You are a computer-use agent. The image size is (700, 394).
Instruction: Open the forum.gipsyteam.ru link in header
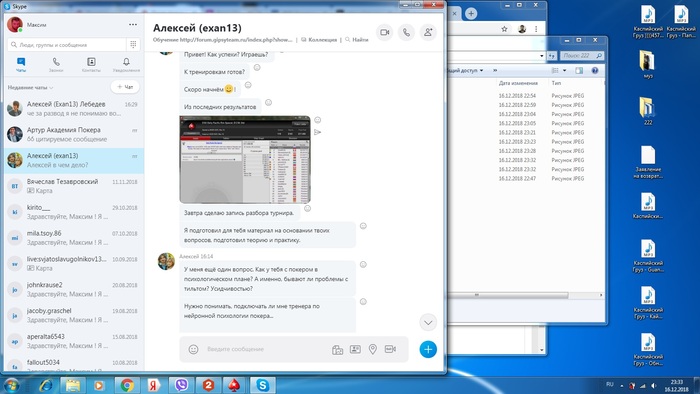(236, 40)
